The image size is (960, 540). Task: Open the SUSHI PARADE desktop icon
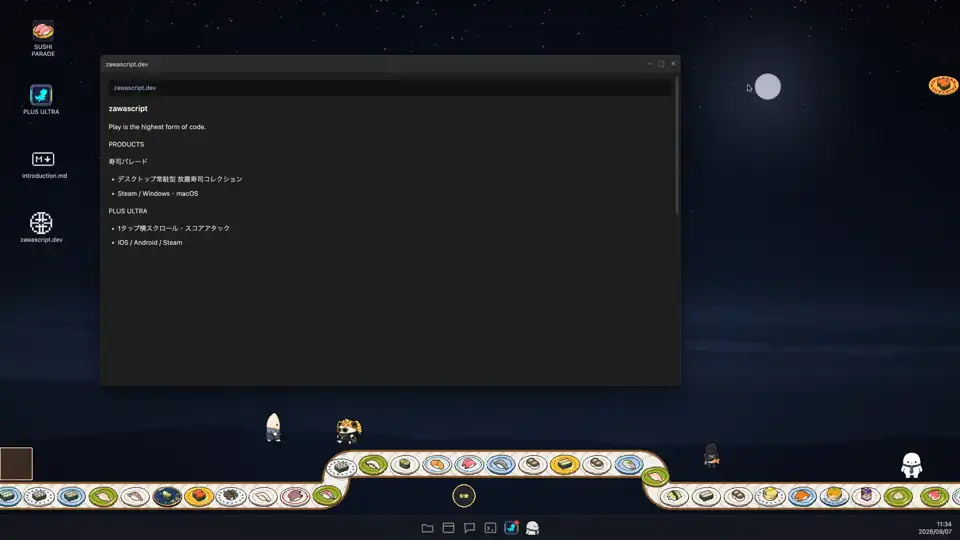coord(43,38)
